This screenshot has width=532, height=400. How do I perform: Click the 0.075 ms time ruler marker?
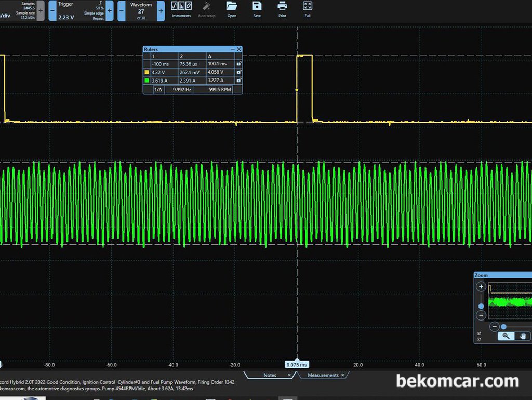[297, 365]
